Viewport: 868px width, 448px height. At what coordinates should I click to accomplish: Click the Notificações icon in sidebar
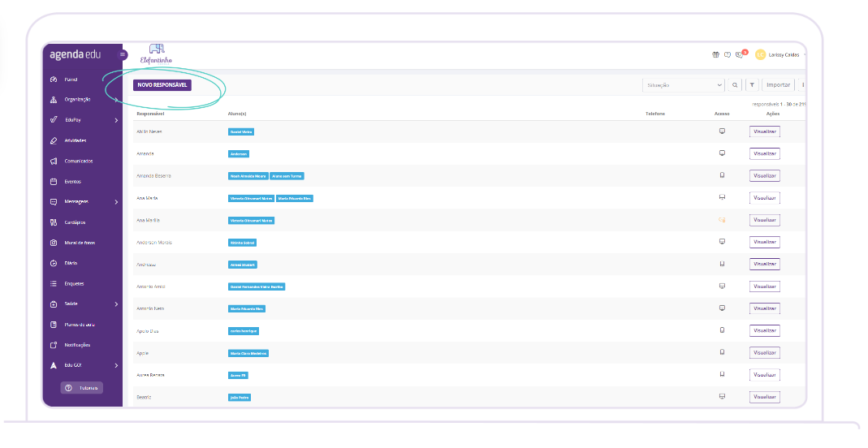pyautogui.click(x=54, y=345)
